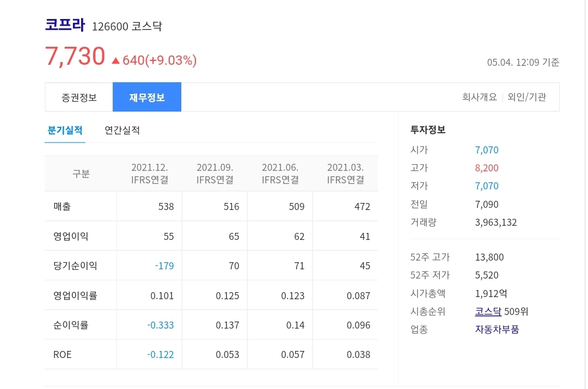
Task: Click the 저가 low price value
Action: pyautogui.click(x=489, y=186)
